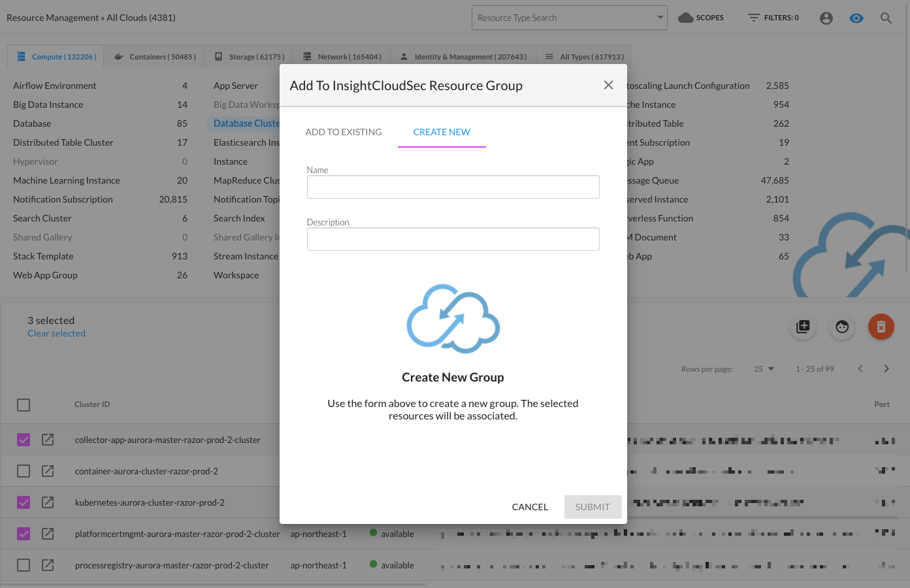910x588 pixels.
Task: Toggle the eye visibility icon in header
Action: (856, 18)
